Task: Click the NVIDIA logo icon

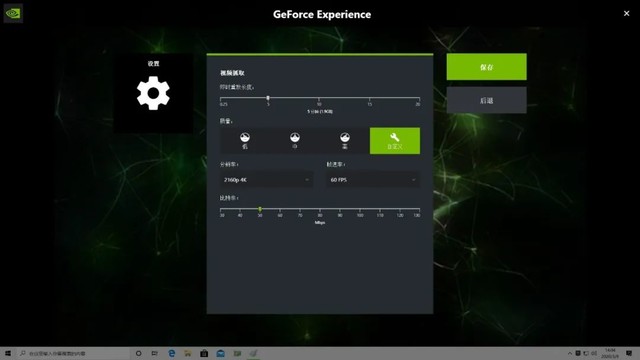Action: tap(13, 13)
